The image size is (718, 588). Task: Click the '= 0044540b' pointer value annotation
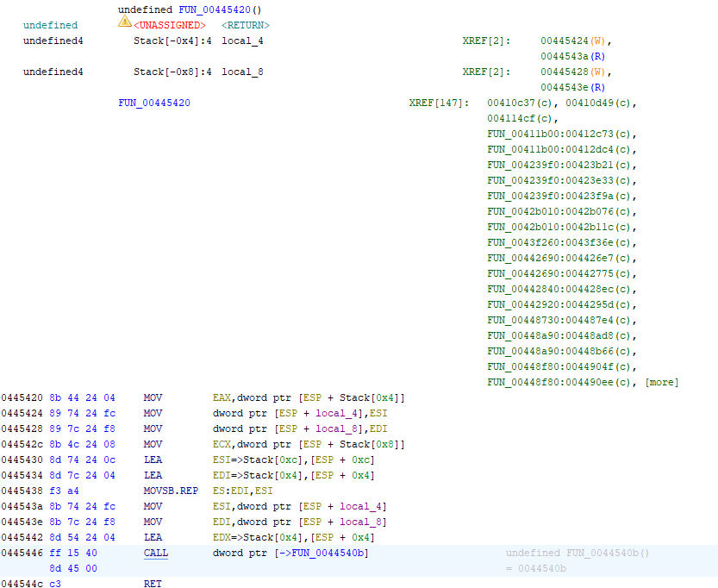tap(536, 569)
